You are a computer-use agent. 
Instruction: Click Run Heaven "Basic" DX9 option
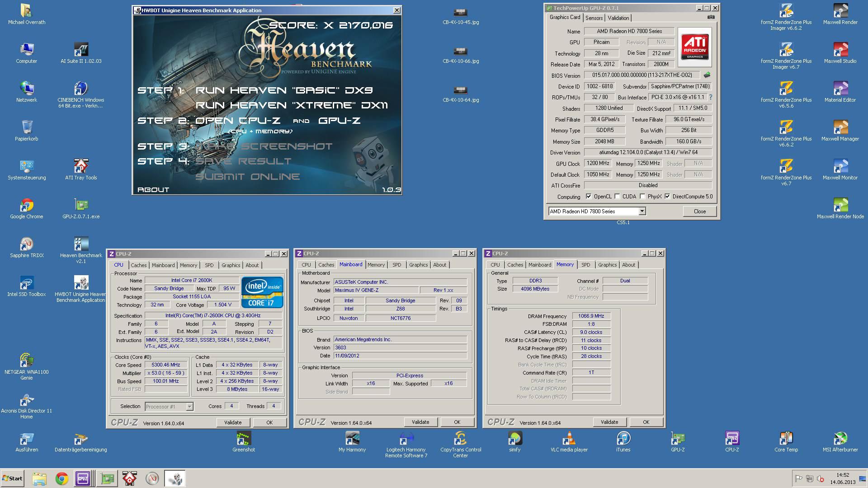click(284, 90)
